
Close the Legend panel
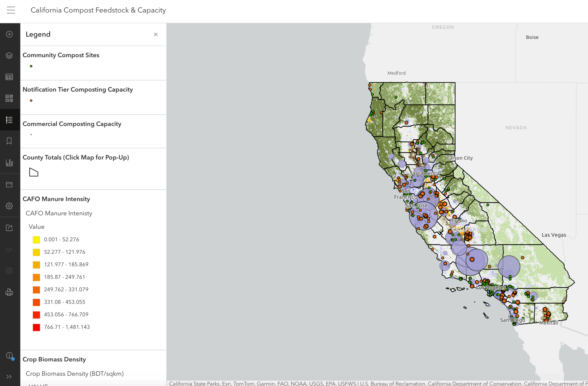click(156, 34)
